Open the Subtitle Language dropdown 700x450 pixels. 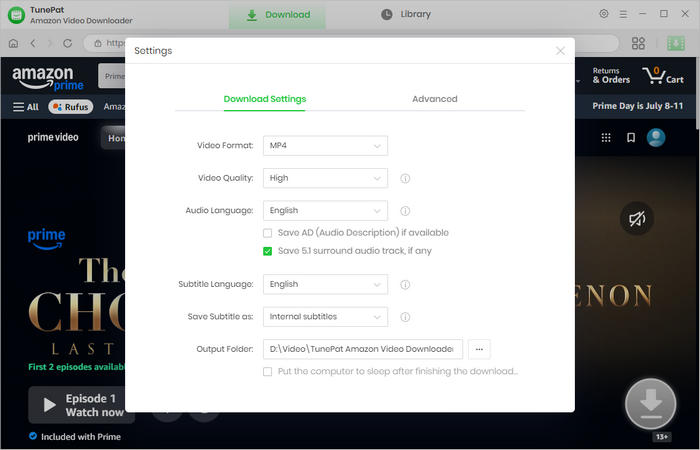point(325,284)
